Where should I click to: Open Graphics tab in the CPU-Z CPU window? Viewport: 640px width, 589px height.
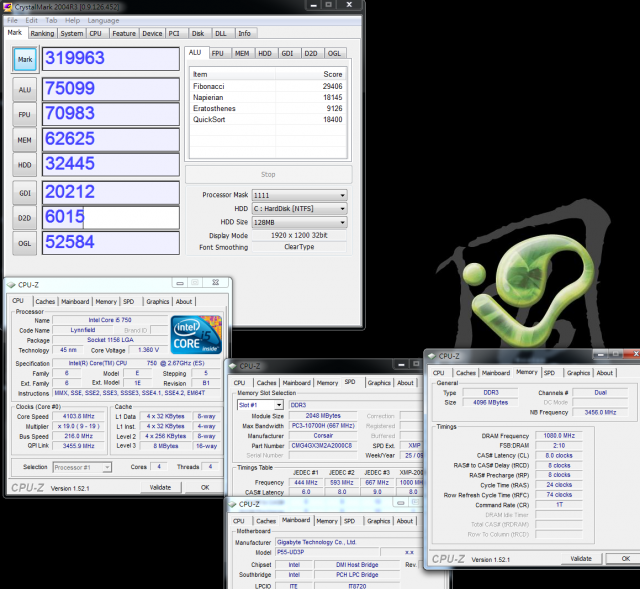coord(158,302)
